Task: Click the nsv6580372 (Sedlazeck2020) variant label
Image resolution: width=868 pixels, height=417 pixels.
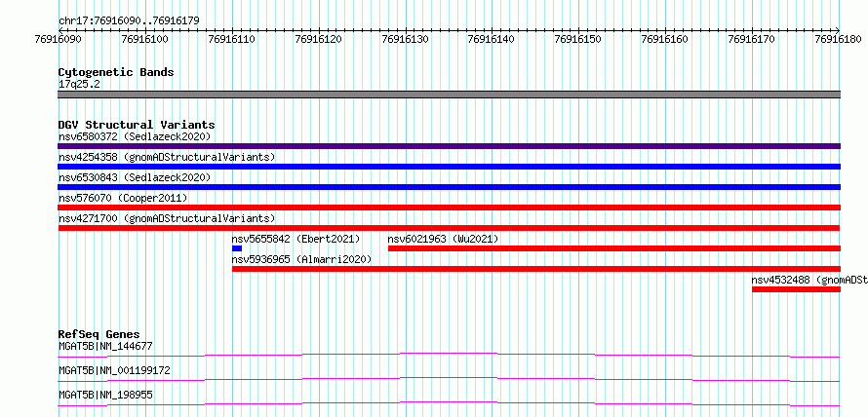Action: click(135, 136)
